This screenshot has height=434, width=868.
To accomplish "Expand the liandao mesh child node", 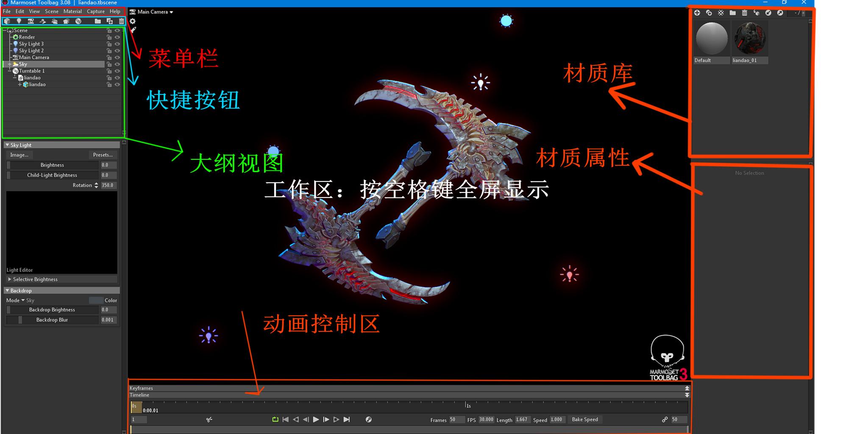I will coord(19,85).
